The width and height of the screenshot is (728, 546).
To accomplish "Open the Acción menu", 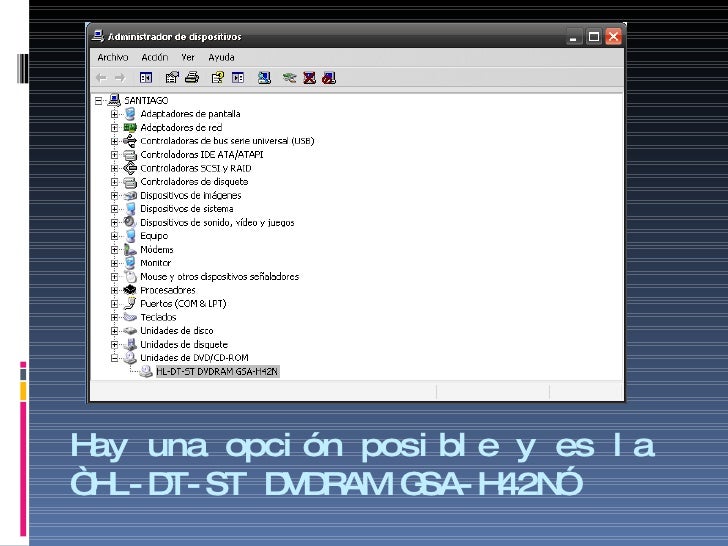I will click(x=155, y=57).
